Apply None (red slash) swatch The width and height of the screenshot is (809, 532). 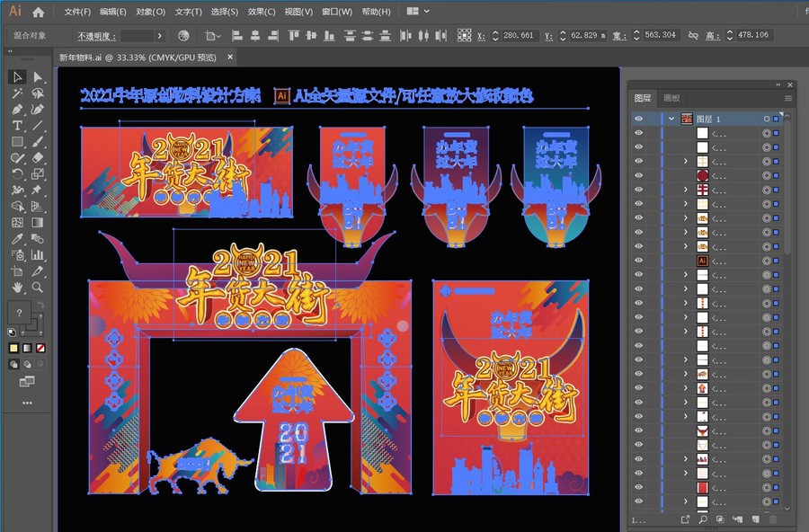[40, 349]
